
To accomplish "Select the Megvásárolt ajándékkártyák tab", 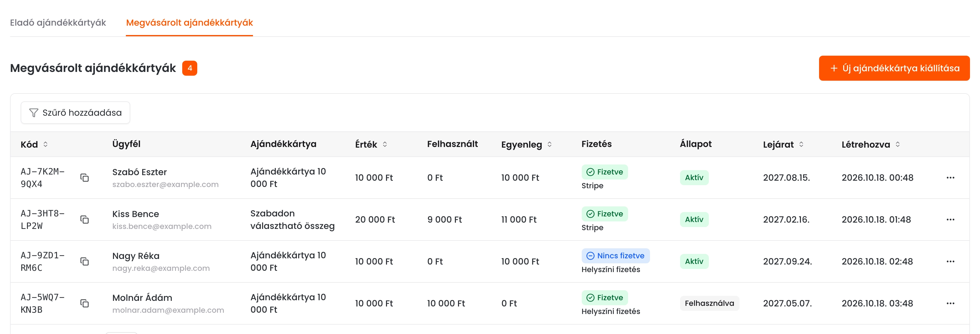I will pos(189,23).
